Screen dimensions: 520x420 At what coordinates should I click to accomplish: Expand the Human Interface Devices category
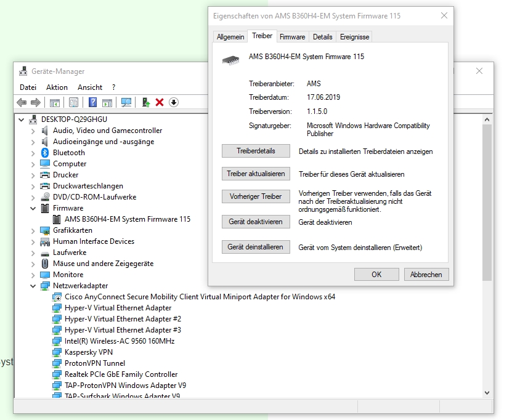(33, 241)
